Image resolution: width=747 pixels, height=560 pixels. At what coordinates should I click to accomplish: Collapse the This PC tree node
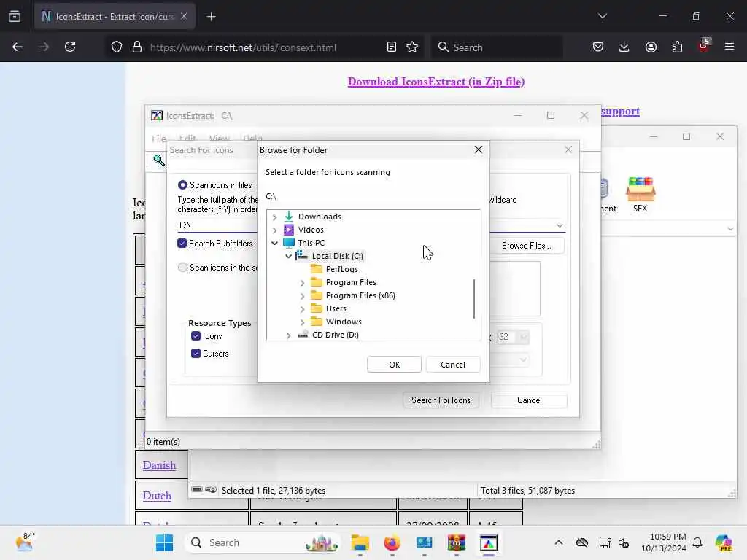click(x=275, y=244)
